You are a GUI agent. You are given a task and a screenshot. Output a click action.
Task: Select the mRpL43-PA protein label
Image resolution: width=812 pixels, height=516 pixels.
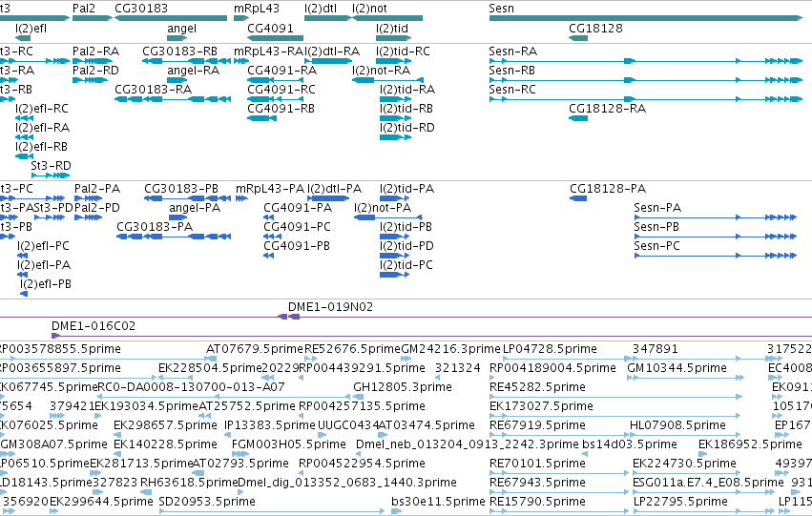pos(270,189)
